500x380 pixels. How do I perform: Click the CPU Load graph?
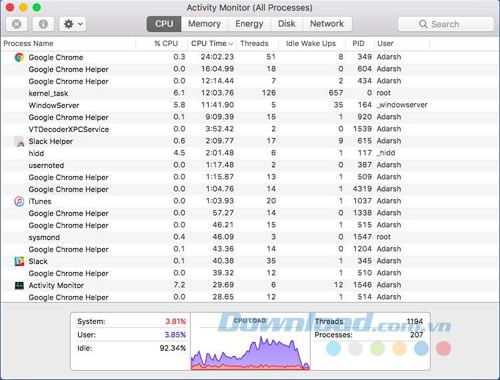[x=250, y=341]
